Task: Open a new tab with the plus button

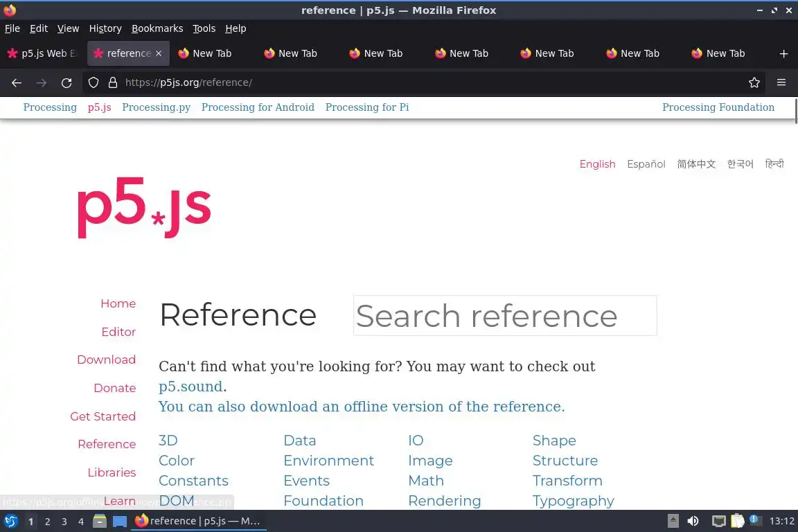Action: pyautogui.click(x=783, y=53)
